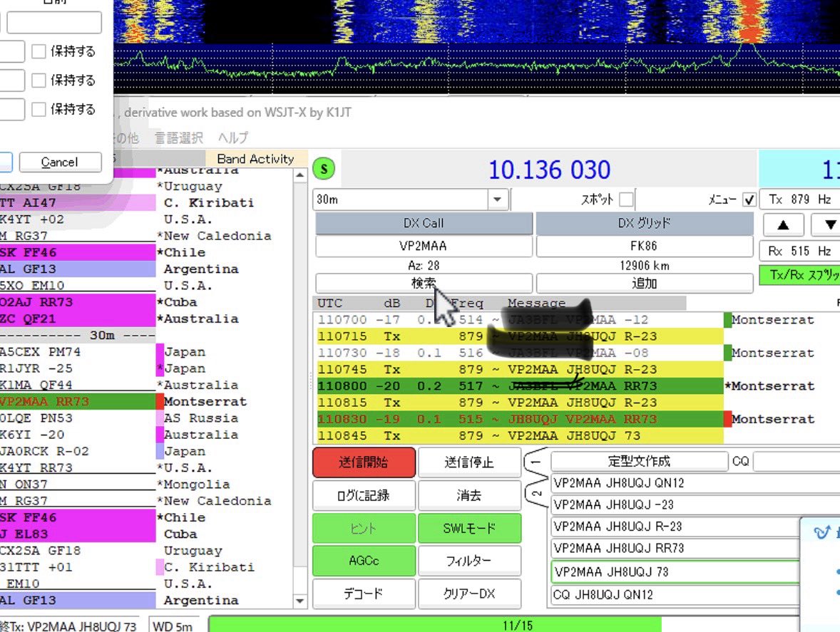The image size is (840, 632).
Task: Click the DX グリッド header label
Action: (645, 223)
